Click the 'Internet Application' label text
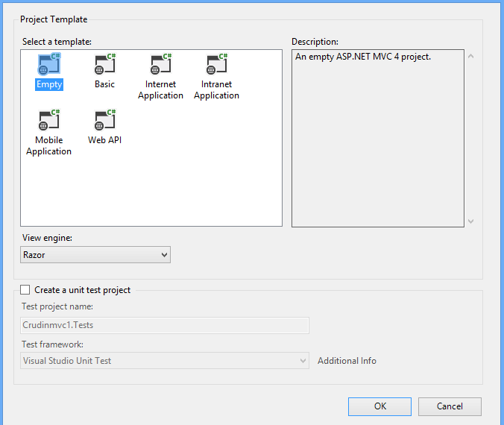 [160, 90]
